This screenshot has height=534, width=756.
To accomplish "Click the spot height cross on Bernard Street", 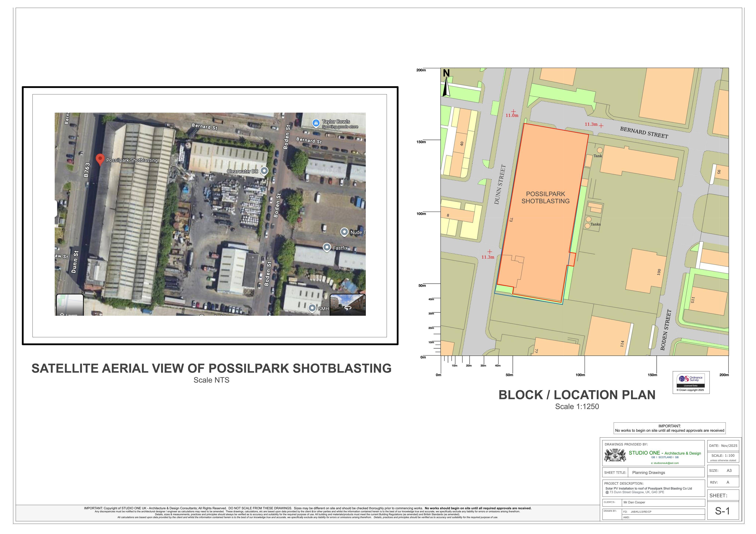I will point(601,126).
